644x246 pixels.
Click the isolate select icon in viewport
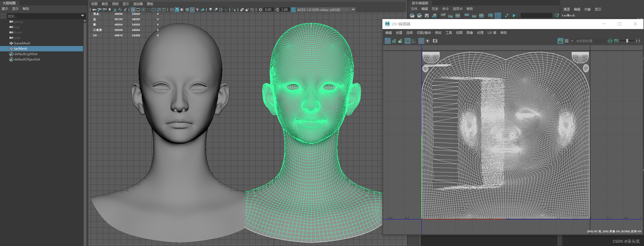click(x=234, y=10)
